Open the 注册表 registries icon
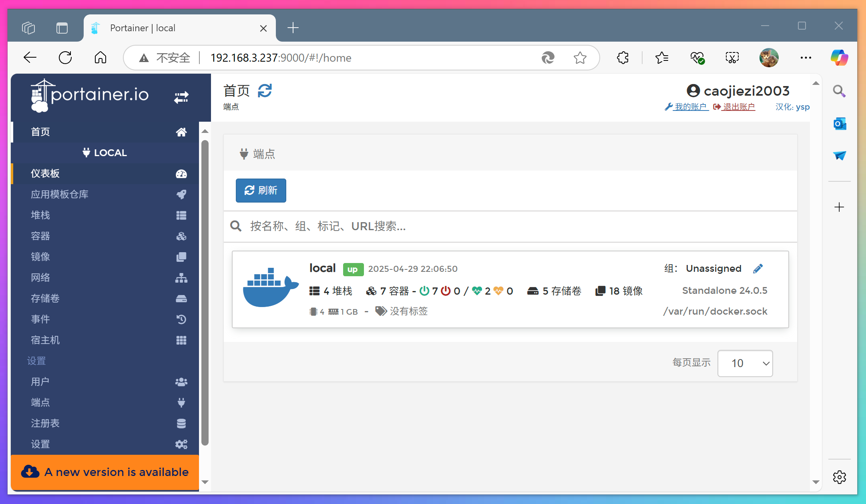This screenshot has width=866, height=504. pos(181,423)
